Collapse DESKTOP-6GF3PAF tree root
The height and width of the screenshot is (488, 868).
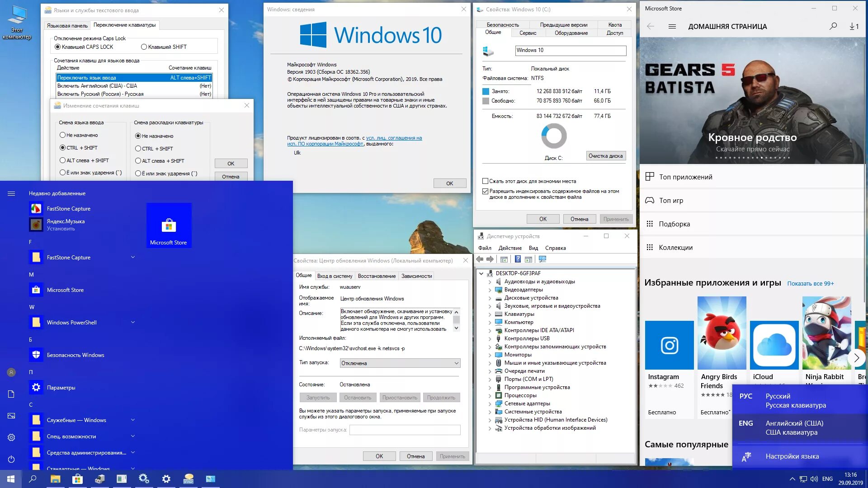tap(481, 273)
